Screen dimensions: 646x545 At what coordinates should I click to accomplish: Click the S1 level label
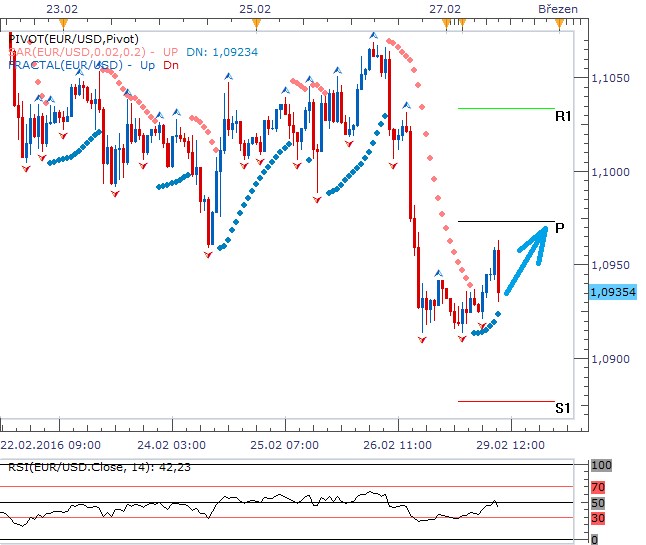pyautogui.click(x=562, y=409)
